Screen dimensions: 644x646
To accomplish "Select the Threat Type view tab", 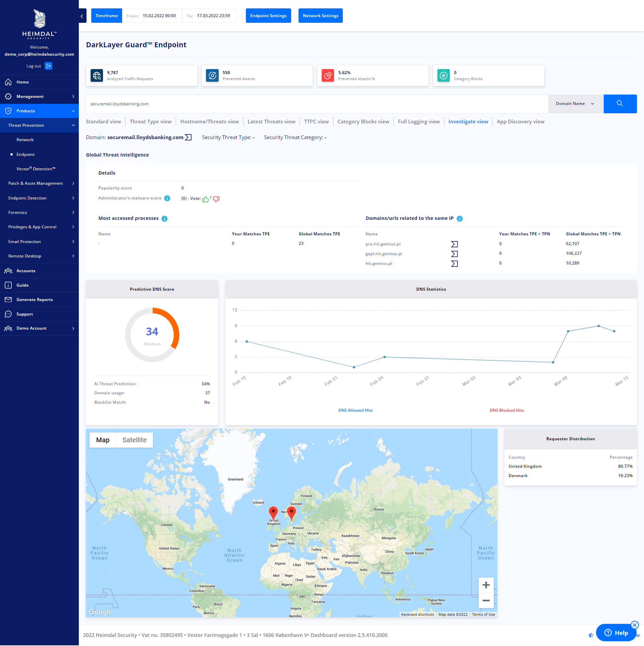I will tap(151, 121).
